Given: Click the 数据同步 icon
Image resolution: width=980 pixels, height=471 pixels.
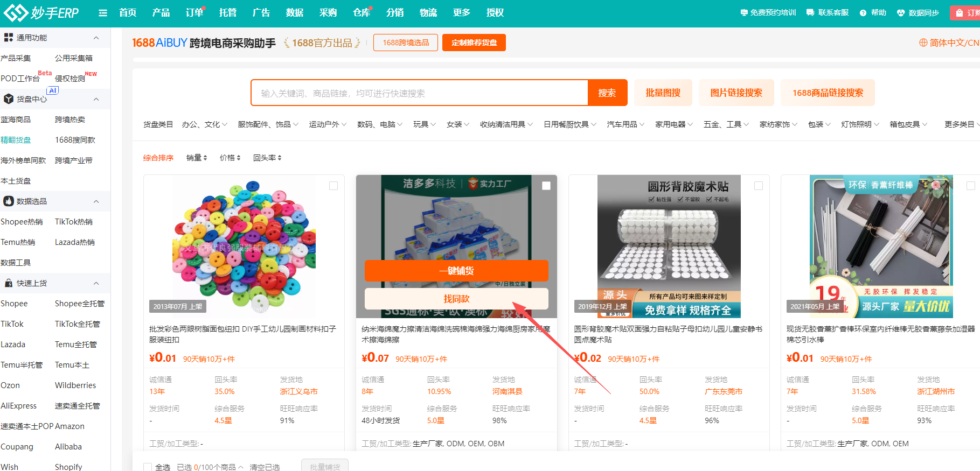Looking at the screenshot, I should (x=901, y=12).
